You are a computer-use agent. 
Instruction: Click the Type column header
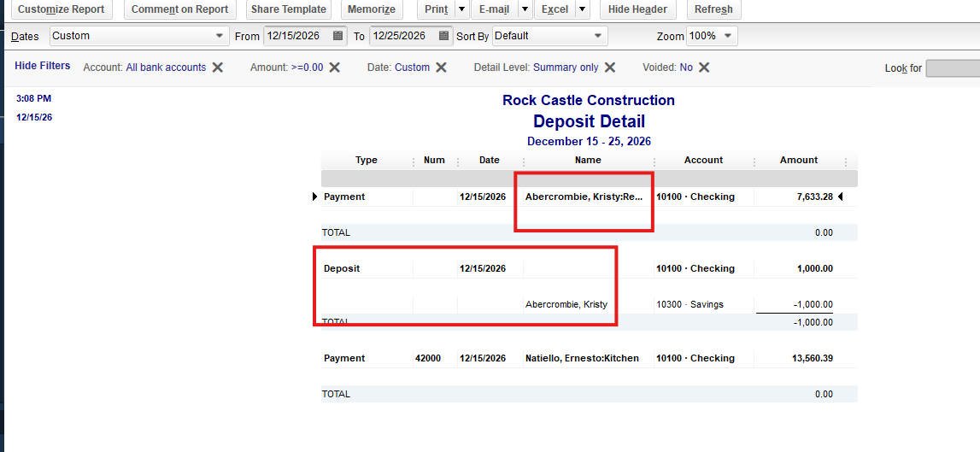point(367,160)
